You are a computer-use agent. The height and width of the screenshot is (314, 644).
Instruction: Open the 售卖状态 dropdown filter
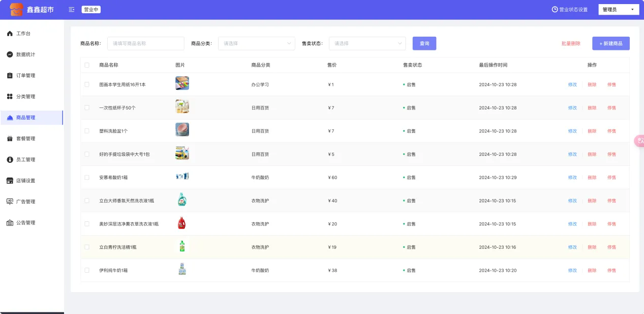pos(367,44)
